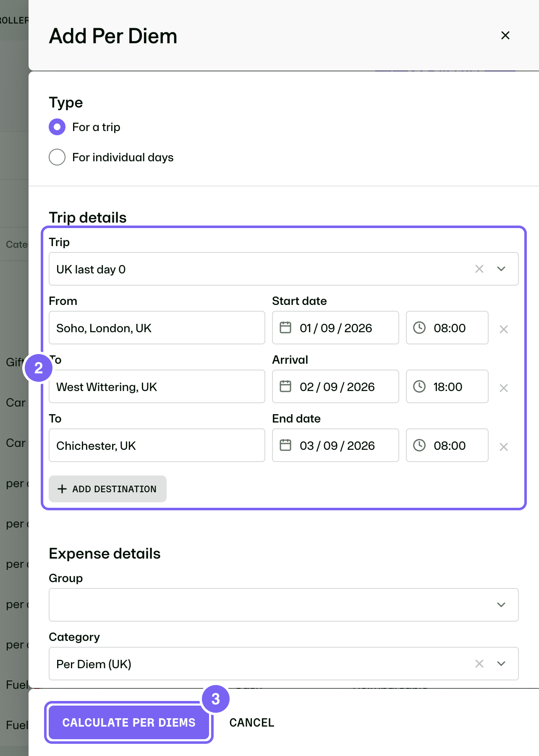Remove the Chichester destination row

(x=504, y=447)
